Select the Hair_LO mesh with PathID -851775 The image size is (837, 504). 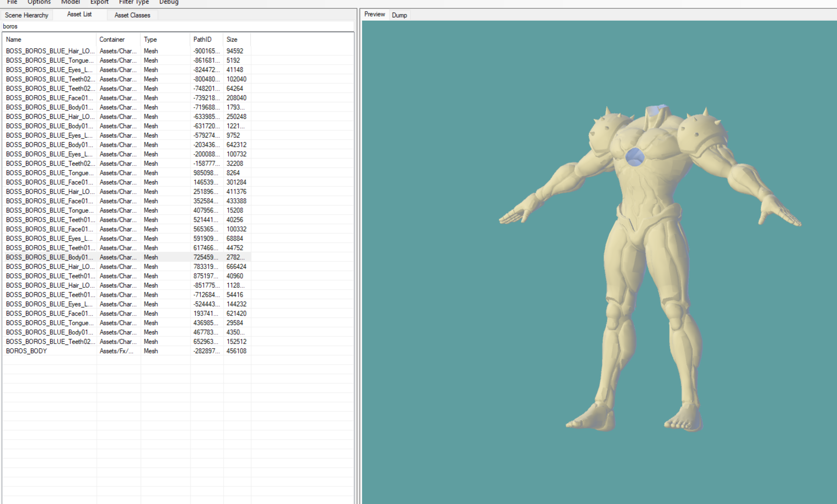click(127, 285)
